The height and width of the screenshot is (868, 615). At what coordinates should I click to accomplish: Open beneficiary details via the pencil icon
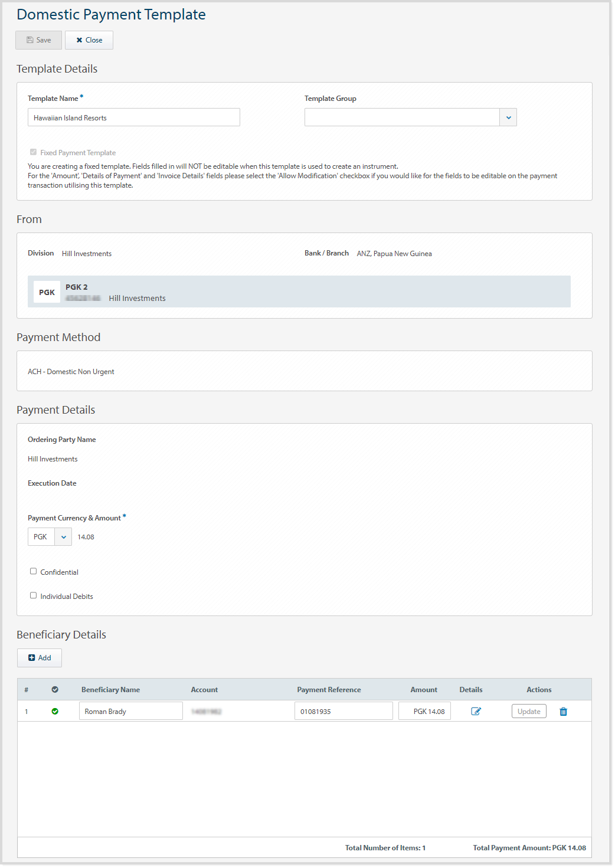click(x=476, y=711)
